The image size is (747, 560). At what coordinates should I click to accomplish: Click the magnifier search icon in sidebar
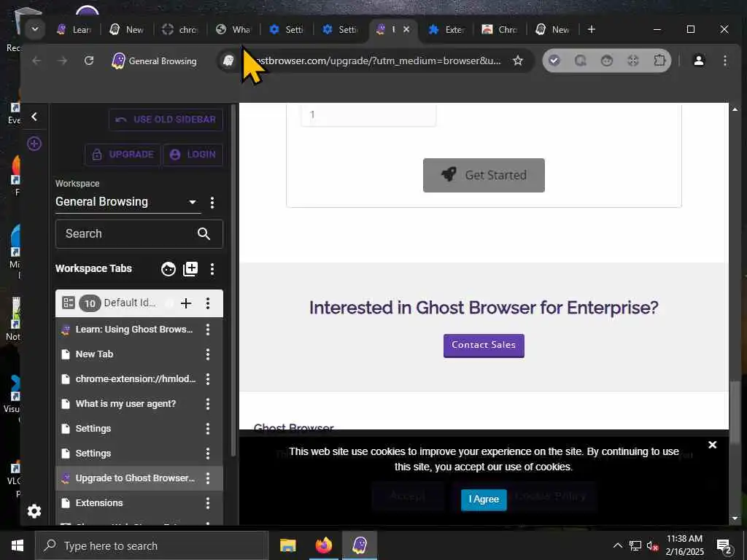[x=204, y=234]
